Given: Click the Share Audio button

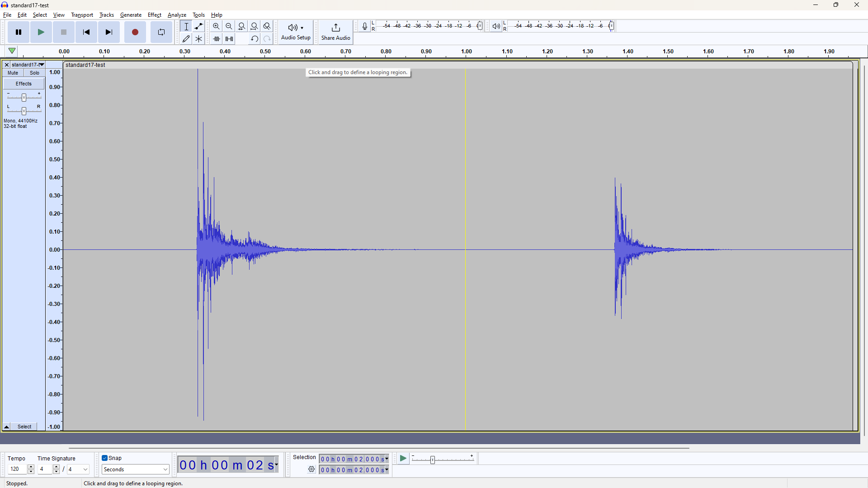Looking at the screenshot, I should coord(336,32).
